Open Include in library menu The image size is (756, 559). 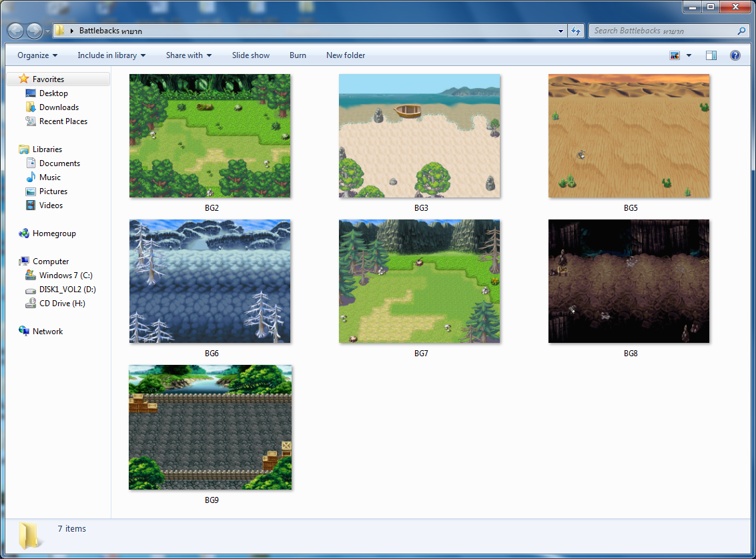coord(111,55)
